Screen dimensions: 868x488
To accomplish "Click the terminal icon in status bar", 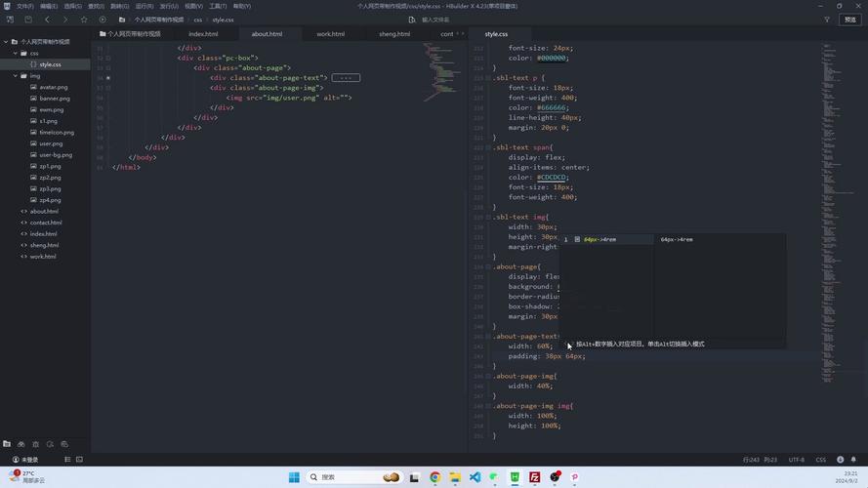I will click(x=80, y=460).
